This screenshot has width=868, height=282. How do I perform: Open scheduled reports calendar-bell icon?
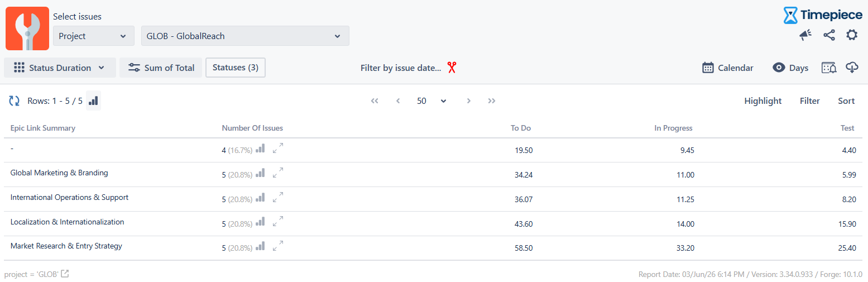coord(829,68)
